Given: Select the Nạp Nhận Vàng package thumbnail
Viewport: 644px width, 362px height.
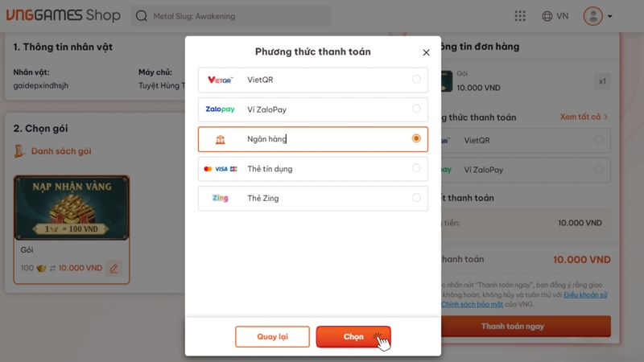Looking at the screenshot, I should coord(72,209).
